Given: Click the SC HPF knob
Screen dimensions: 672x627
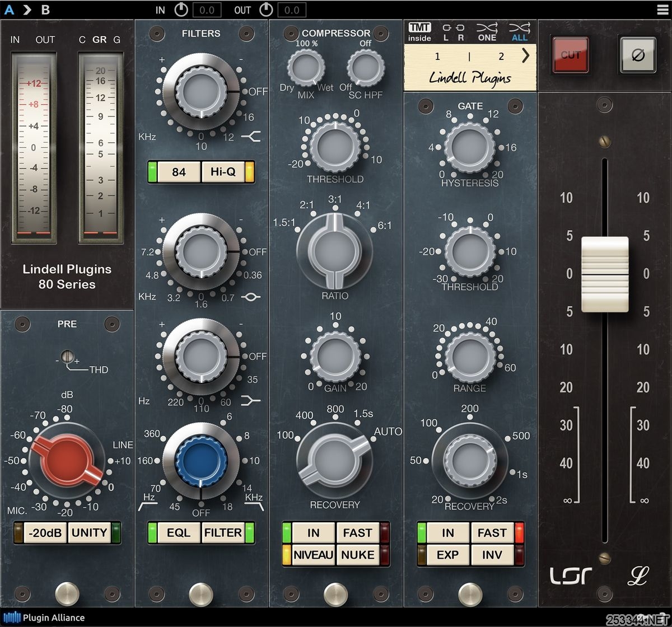Looking at the screenshot, I should [x=366, y=68].
